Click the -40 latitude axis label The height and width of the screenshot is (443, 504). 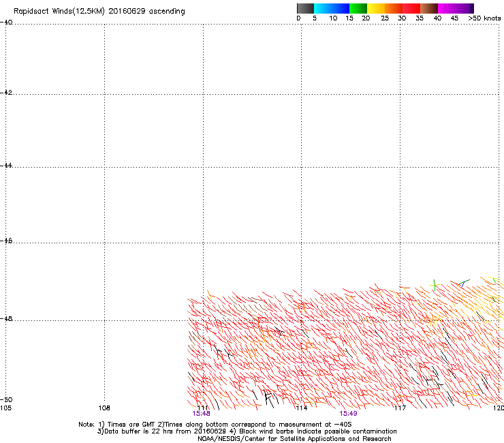click(x=6, y=22)
